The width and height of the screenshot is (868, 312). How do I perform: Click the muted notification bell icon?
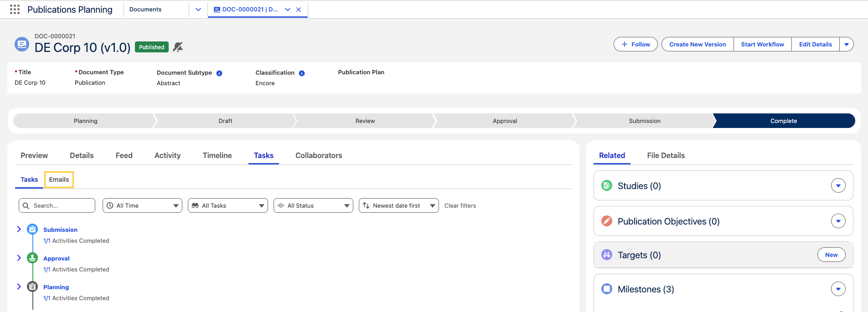178,47
